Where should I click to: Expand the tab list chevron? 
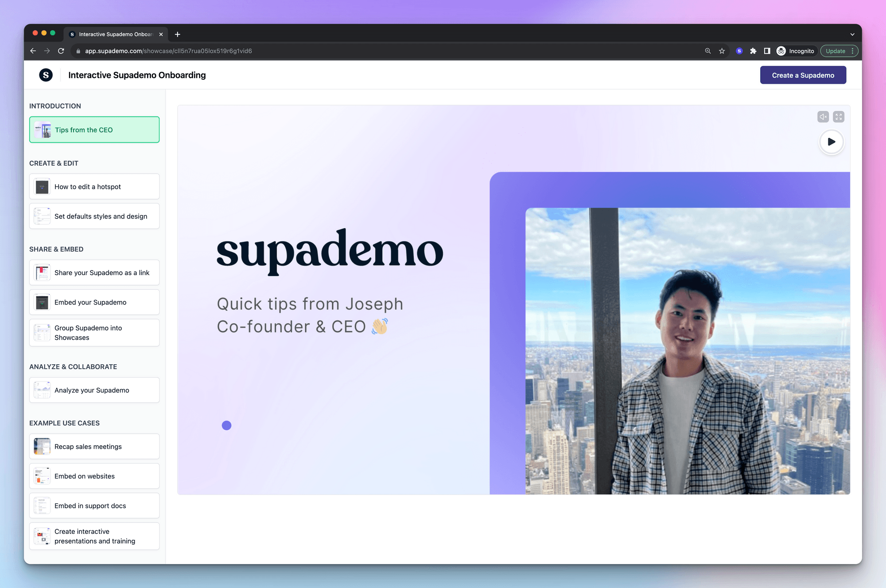pos(852,34)
